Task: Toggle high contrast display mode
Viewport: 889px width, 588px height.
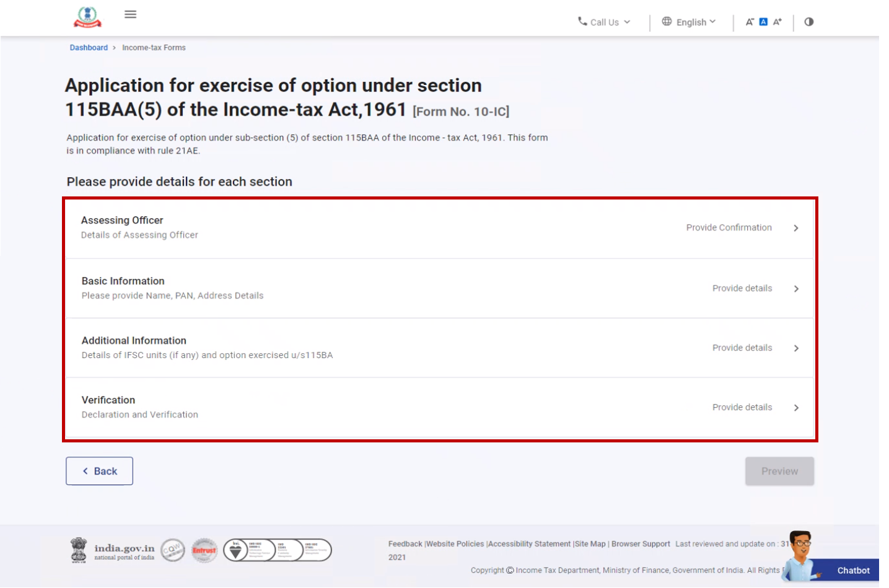Action: pyautogui.click(x=808, y=21)
